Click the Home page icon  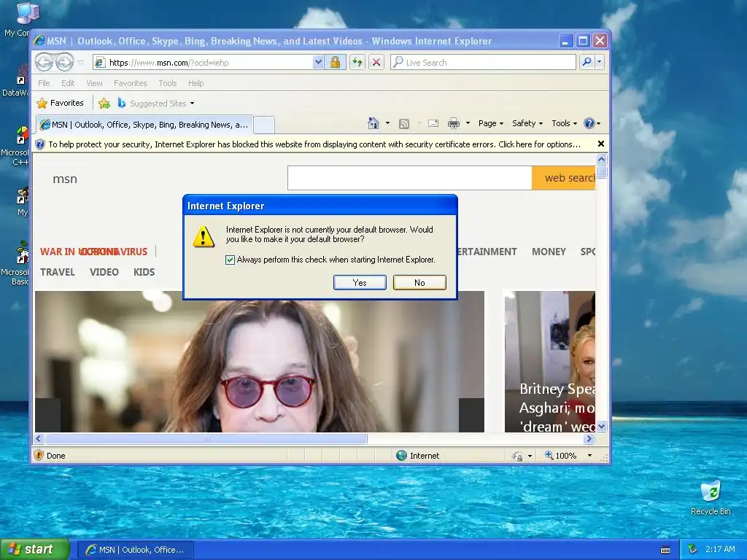pyautogui.click(x=373, y=123)
